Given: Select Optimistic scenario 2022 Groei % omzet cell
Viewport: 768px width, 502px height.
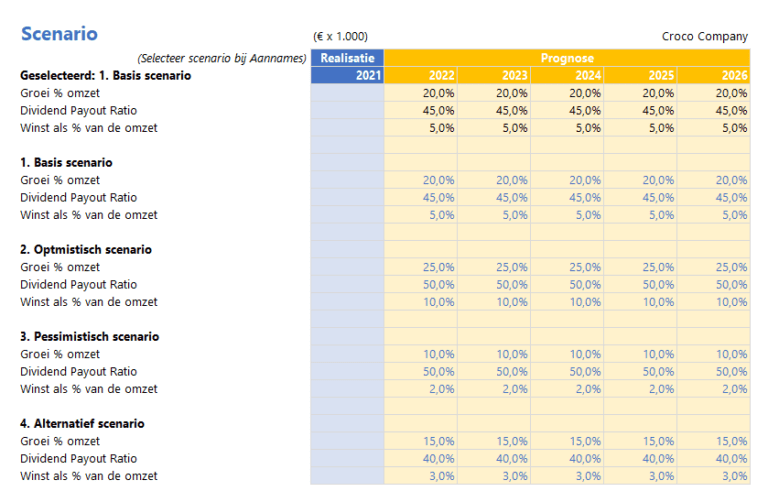Looking at the screenshot, I should (421, 267).
